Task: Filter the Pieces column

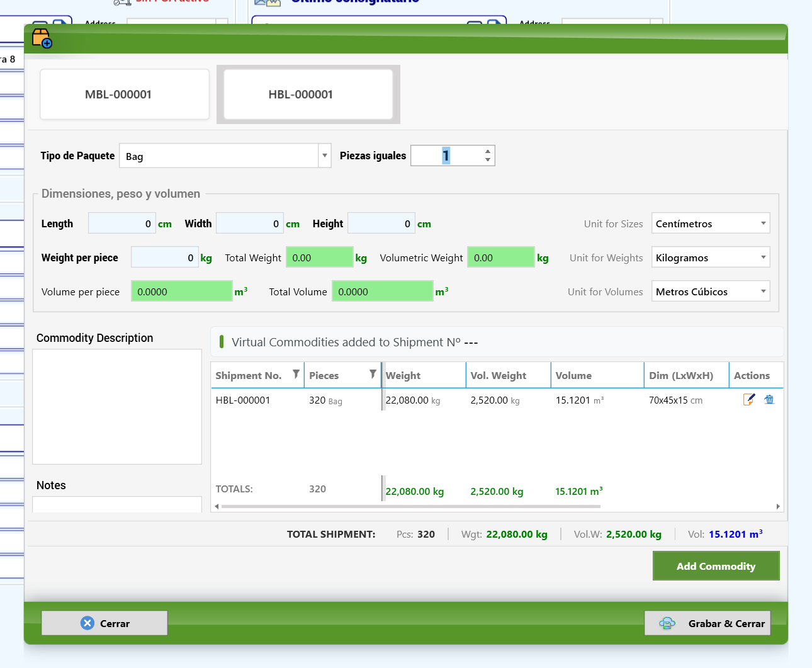Action: [373, 375]
